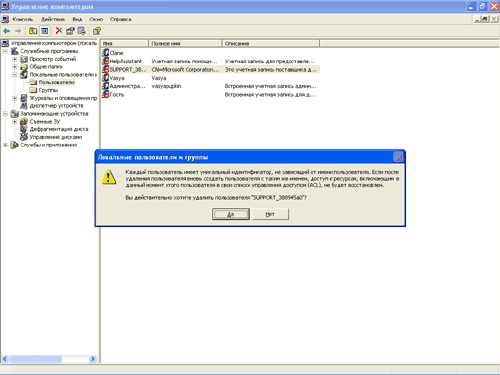Viewport: 500px width, 375px height.
Task: Click tree pane scrollbar left arrow
Action: pyautogui.click(x=5, y=359)
